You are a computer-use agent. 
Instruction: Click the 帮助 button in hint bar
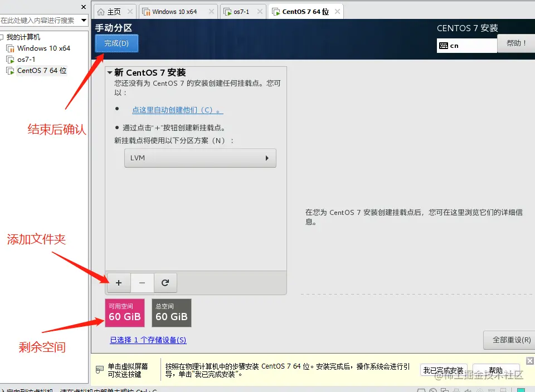[x=496, y=370]
